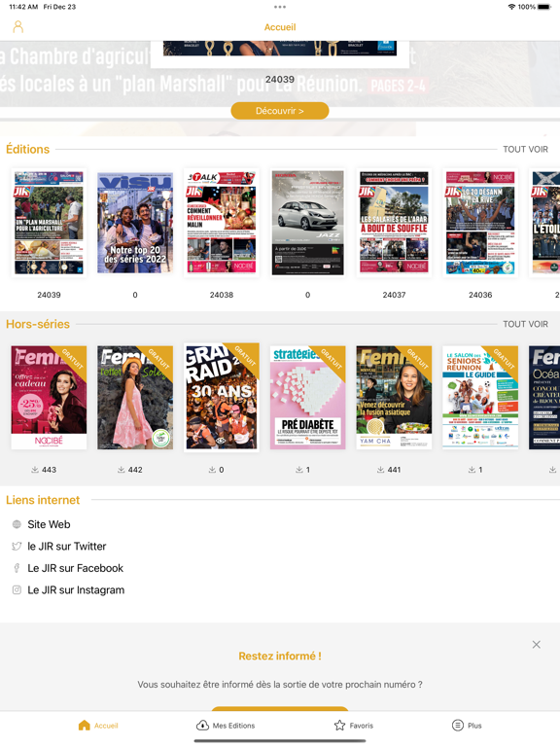Open Site Web link
This screenshot has width=560, height=747.
click(49, 524)
